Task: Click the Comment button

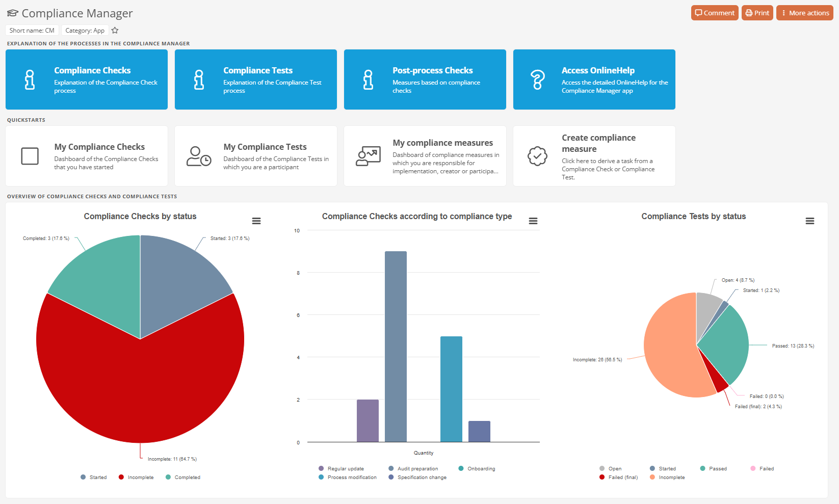Action: (x=715, y=13)
